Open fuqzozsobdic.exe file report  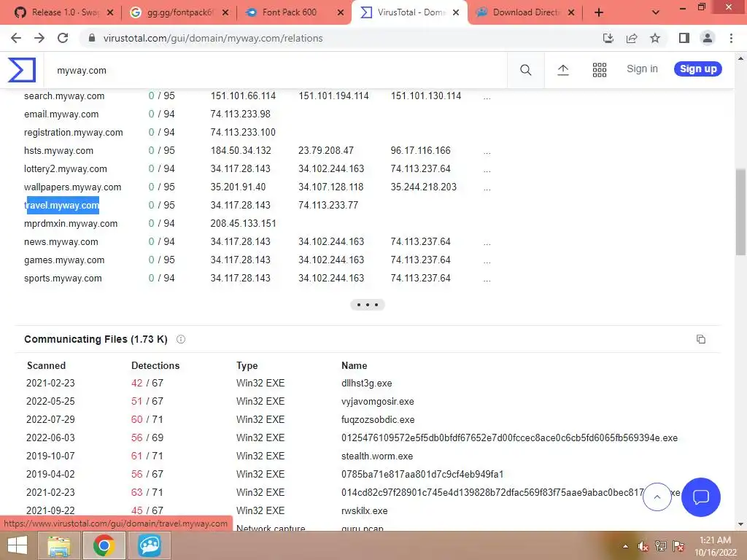tap(378, 420)
